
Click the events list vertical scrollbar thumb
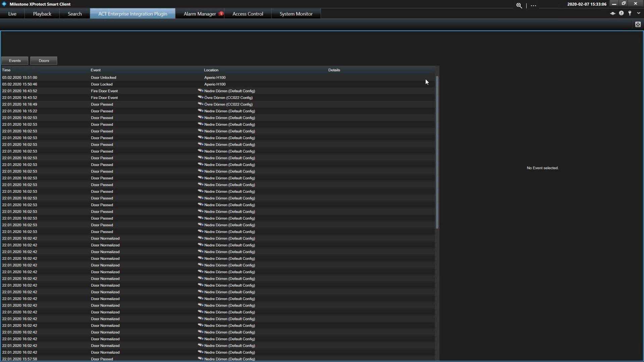click(437, 153)
